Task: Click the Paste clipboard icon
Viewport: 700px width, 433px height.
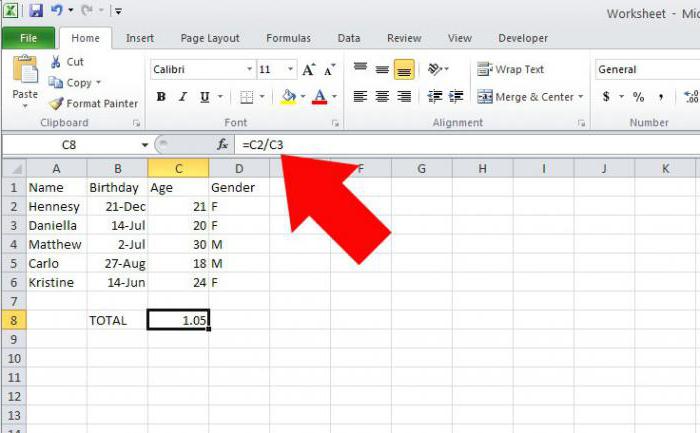Action: point(25,69)
